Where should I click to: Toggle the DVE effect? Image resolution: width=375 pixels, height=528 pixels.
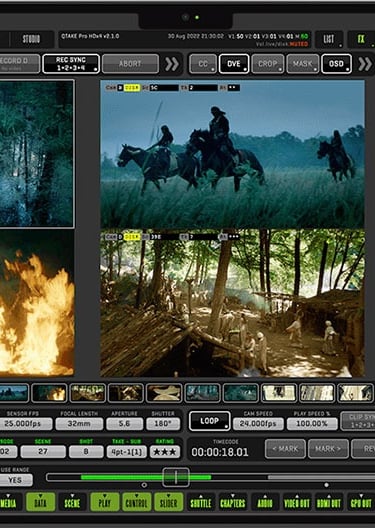[x=234, y=64]
